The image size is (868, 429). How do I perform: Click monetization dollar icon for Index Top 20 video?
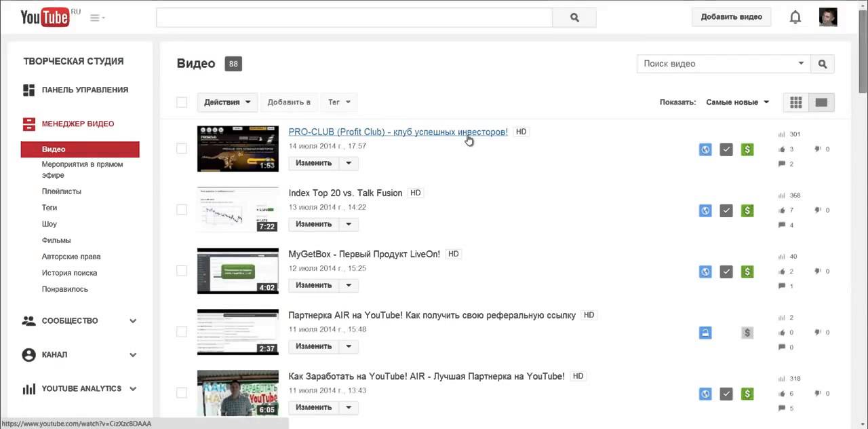(747, 210)
